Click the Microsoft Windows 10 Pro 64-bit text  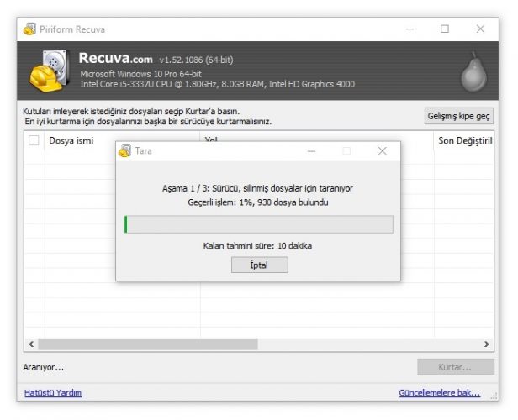pyautogui.click(x=140, y=74)
